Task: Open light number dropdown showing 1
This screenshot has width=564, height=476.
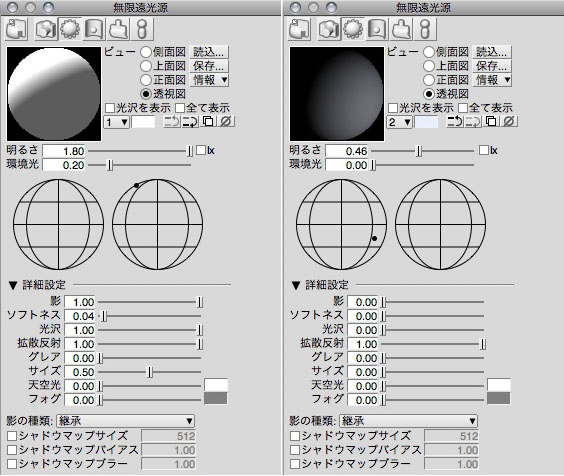Action: [x=116, y=122]
